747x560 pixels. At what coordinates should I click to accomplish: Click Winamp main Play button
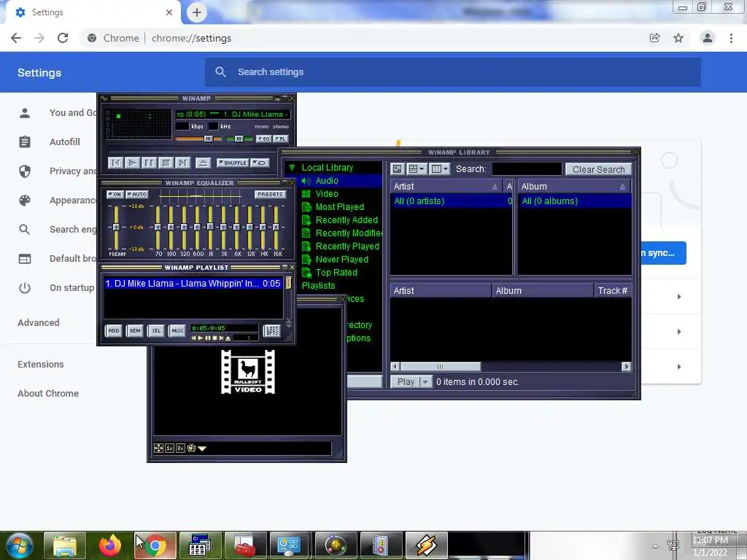tap(133, 163)
